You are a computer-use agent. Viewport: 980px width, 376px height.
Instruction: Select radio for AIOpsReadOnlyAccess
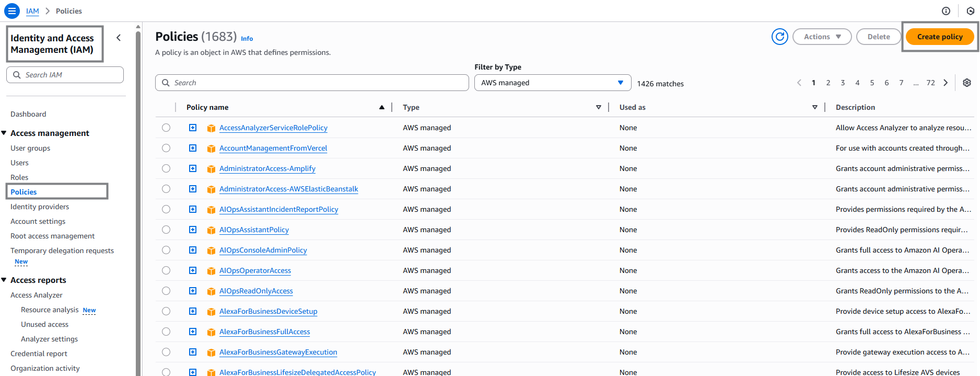coord(166,291)
